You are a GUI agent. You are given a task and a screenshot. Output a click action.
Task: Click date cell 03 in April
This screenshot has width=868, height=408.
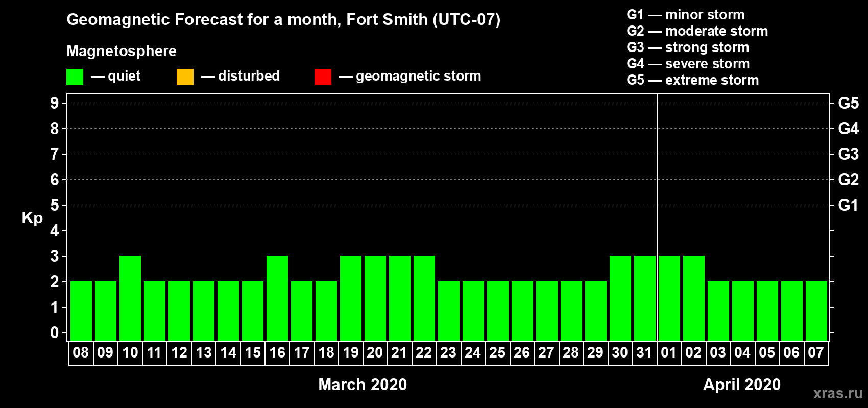coord(718,353)
